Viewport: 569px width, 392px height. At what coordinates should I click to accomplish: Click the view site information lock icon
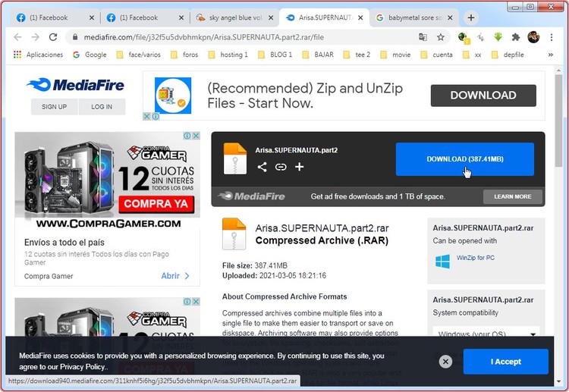(75, 37)
